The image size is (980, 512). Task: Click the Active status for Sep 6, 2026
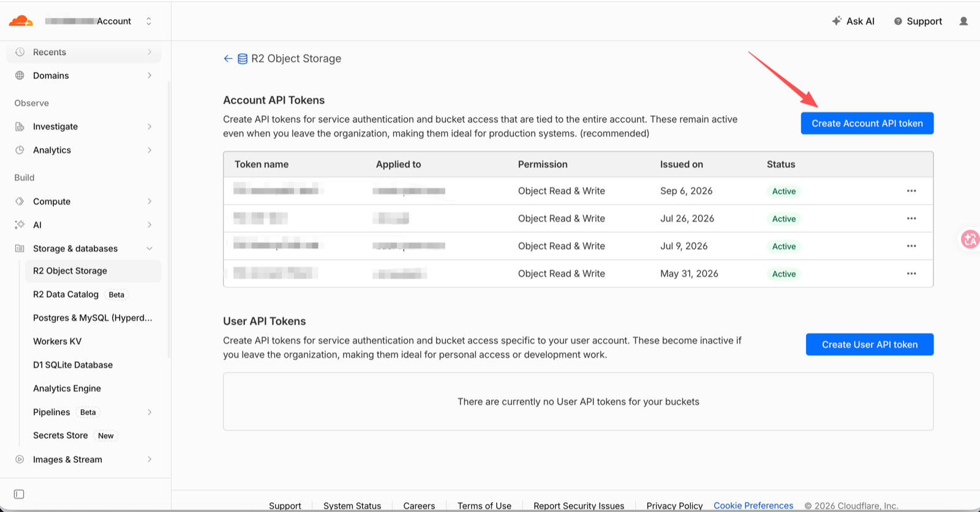coord(784,191)
